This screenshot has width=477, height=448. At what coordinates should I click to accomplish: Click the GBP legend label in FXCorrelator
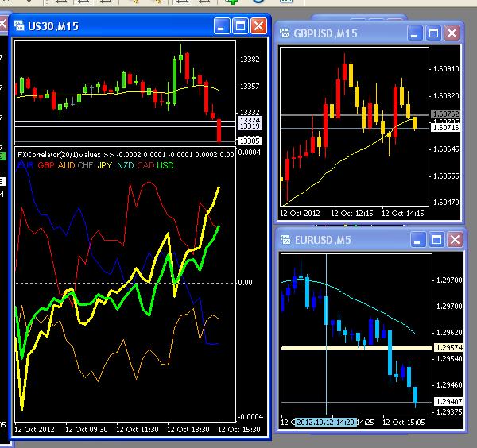[x=46, y=165]
